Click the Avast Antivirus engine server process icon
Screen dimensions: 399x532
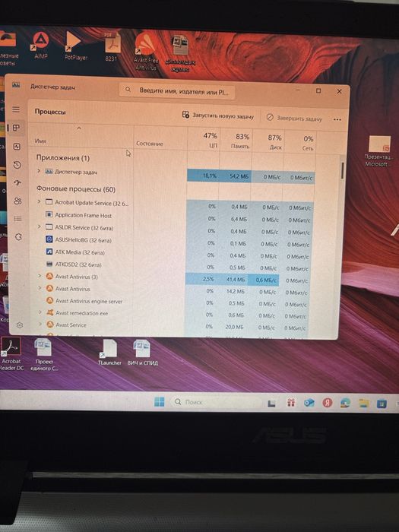pyautogui.click(x=49, y=300)
